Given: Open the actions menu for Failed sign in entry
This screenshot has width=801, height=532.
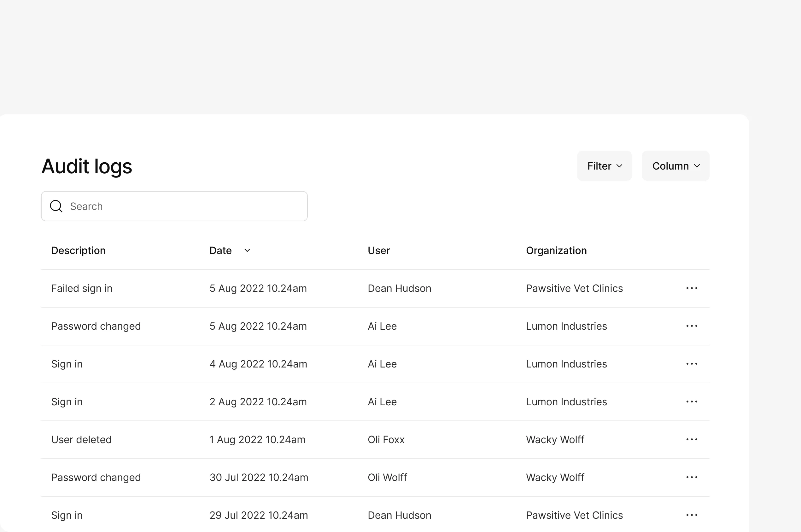Looking at the screenshot, I should [x=692, y=288].
